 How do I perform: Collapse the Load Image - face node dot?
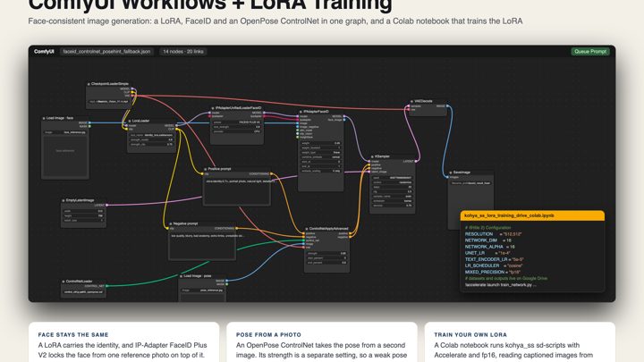coord(44,118)
